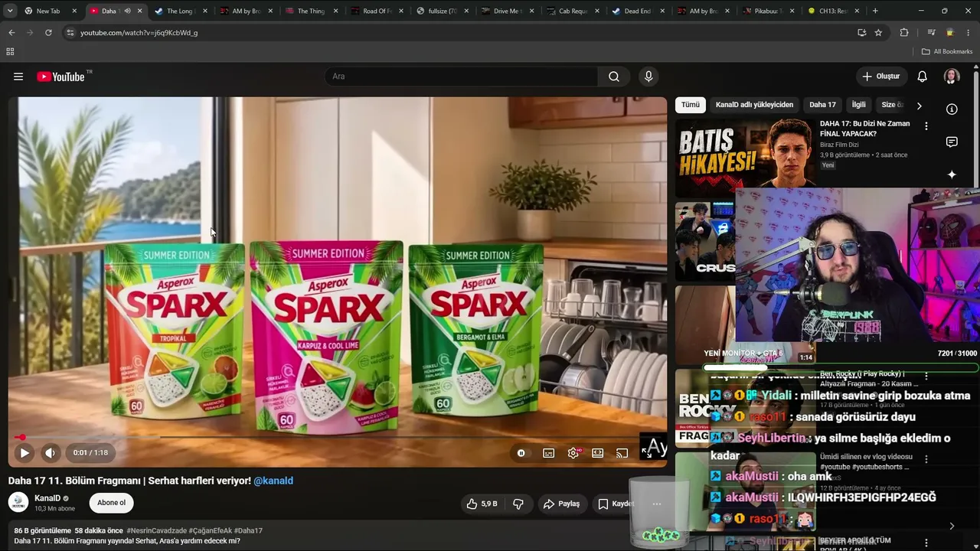Switch to the Drive Me tab
This screenshot has height=551, width=980.
508,11
